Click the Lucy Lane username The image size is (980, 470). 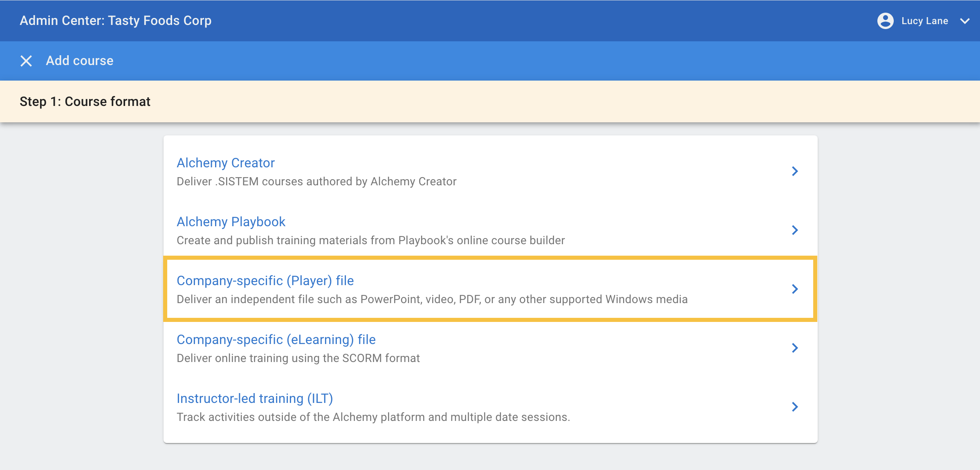(924, 21)
